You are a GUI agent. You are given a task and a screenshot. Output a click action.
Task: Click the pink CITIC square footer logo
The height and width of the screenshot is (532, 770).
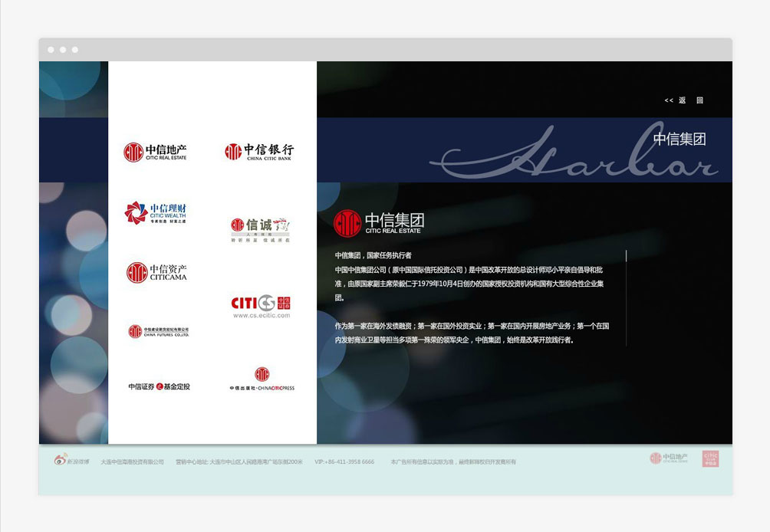tap(710, 458)
